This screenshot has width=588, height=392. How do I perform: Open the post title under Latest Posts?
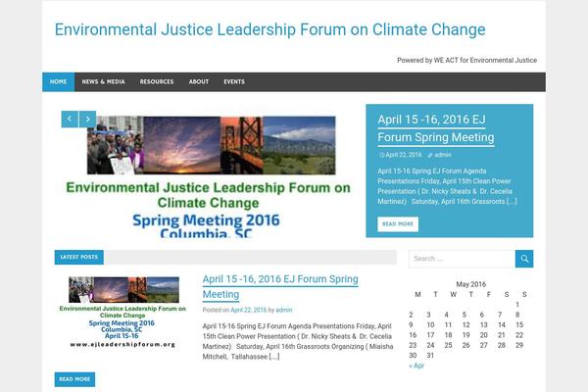point(280,286)
